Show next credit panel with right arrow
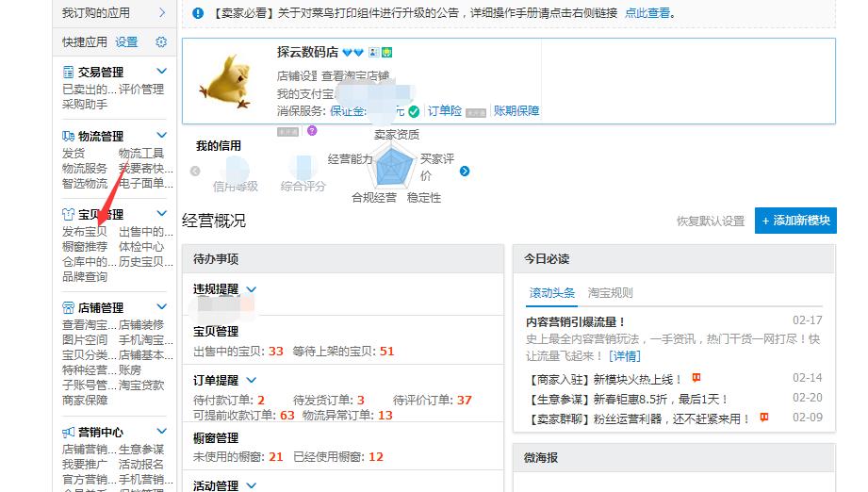The image size is (868, 492). point(465,171)
